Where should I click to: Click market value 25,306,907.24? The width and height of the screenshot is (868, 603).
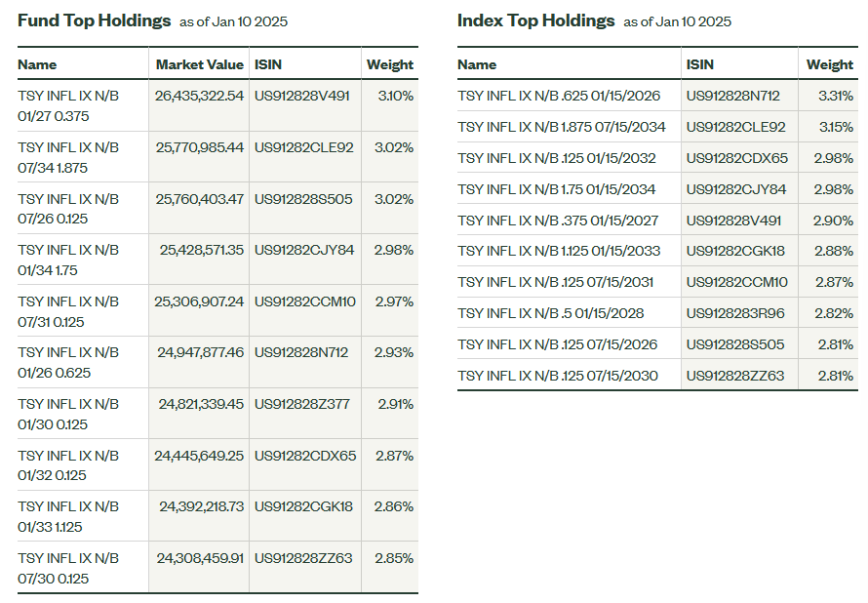pos(199,301)
